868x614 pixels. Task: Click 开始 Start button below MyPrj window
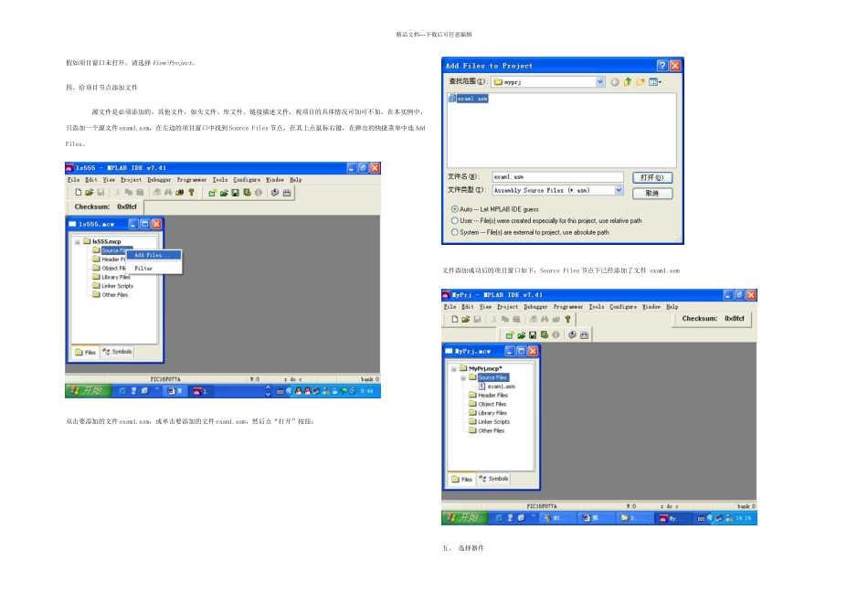coord(464,518)
